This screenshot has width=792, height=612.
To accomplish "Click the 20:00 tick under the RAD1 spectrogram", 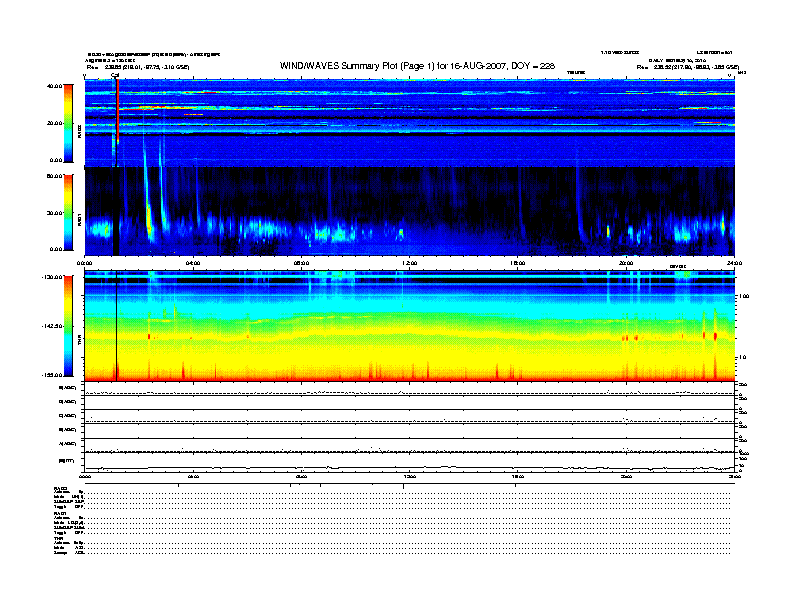I will click(626, 263).
